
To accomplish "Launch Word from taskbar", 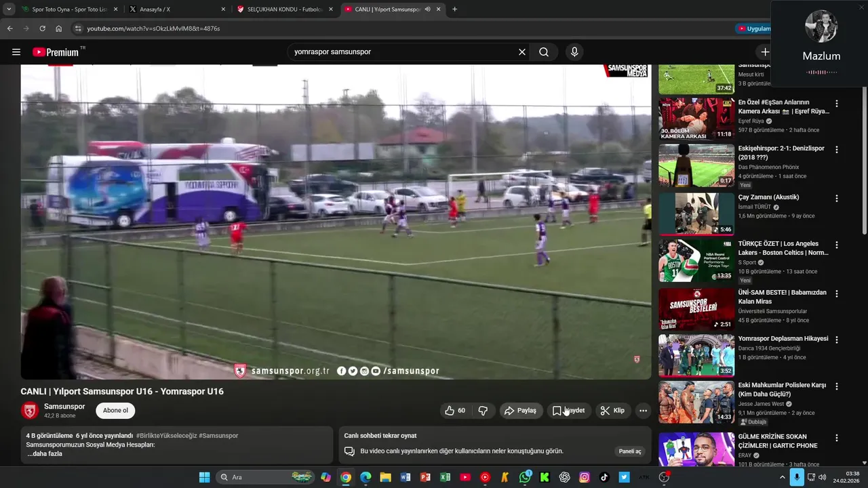I will (x=406, y=477).
